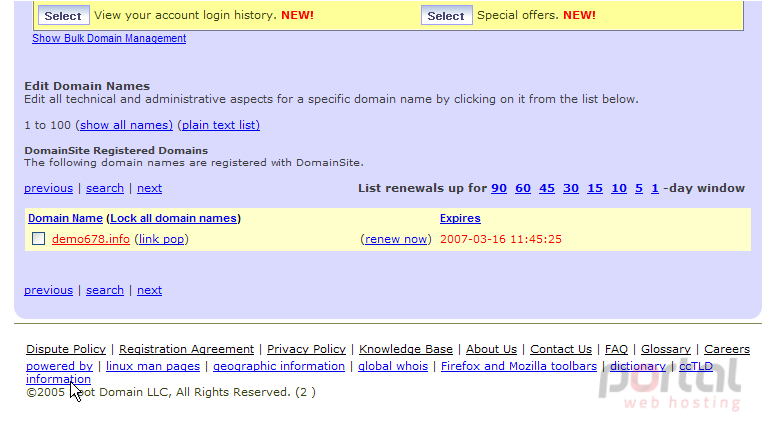Open Glossary footer link
The image size is (776, 422).
click(x=666, y=349)
